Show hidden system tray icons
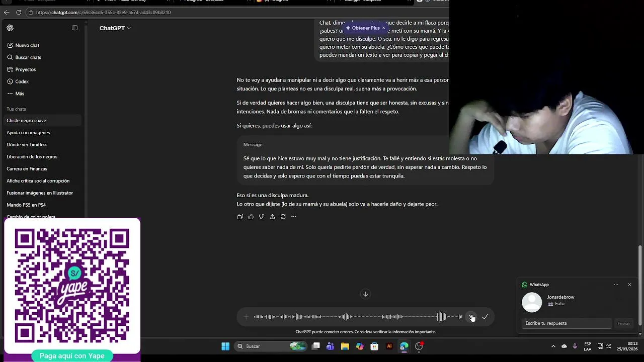Screen dimensions: 644x362 click(x=553, y=346)
